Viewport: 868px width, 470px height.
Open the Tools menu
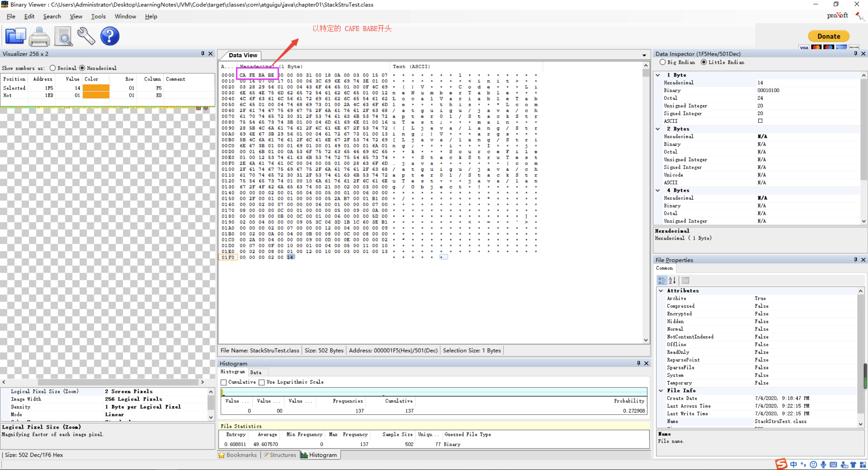(98, 16)
